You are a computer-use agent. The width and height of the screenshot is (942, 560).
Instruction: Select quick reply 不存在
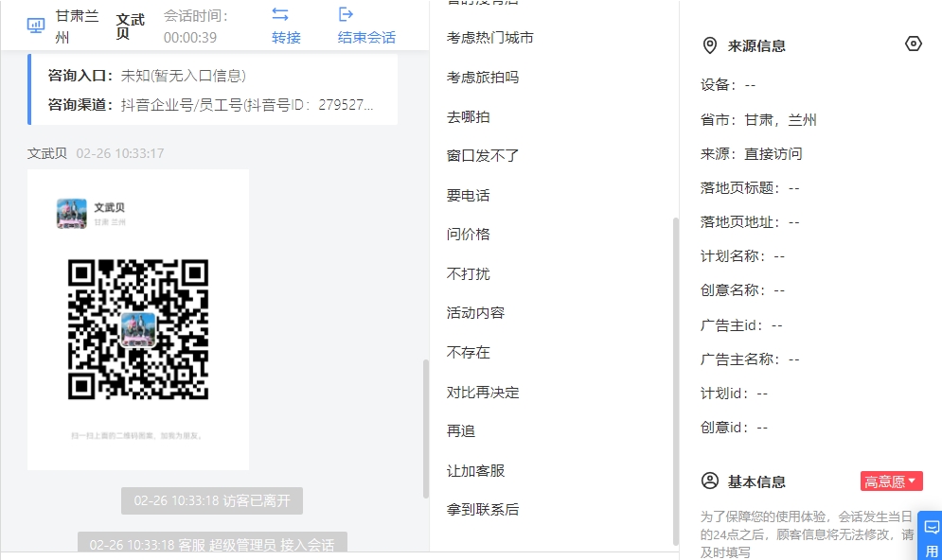(468, 352)
